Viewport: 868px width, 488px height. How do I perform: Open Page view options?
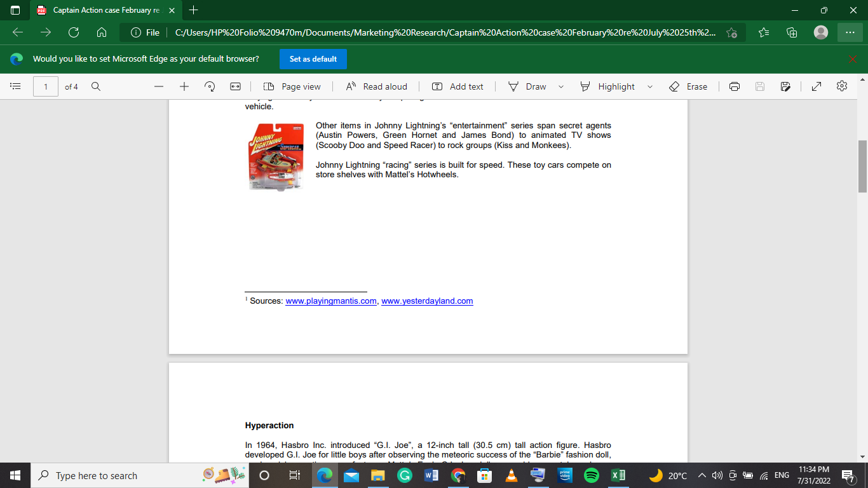click(292, 86)
